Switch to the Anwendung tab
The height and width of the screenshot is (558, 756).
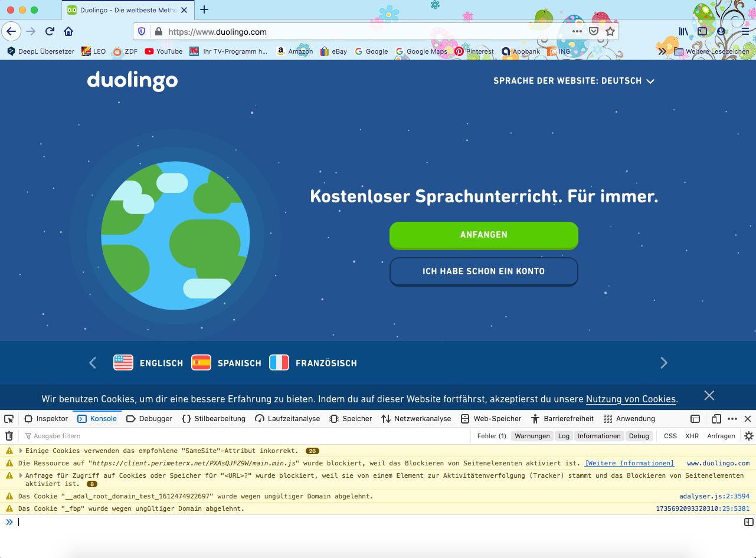point(630,419)
